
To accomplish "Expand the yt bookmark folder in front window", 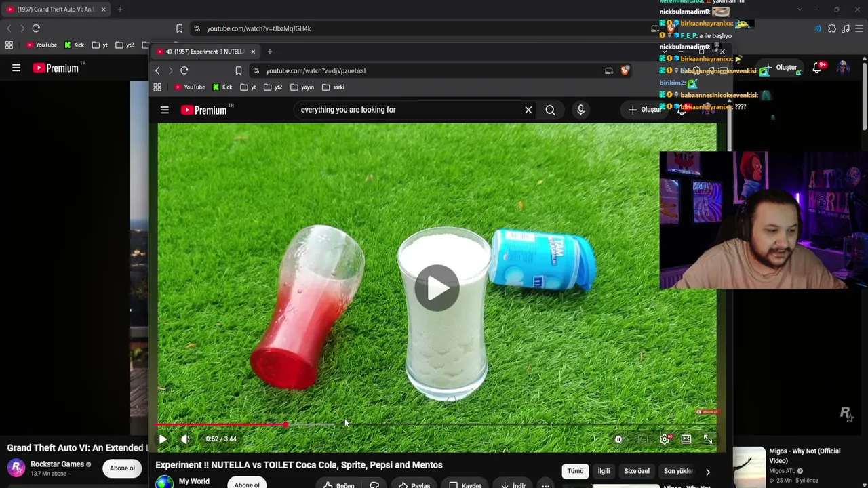I will 248,87.
